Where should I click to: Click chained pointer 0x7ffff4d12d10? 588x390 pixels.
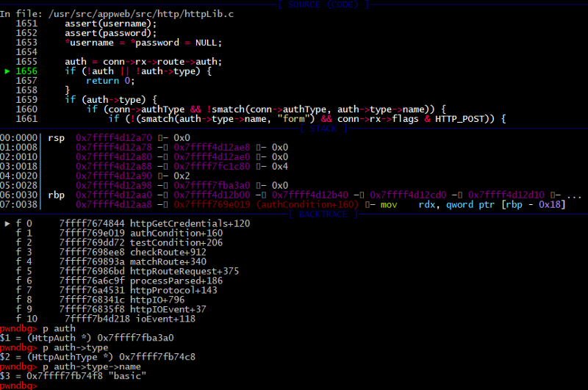coord(506,195)
